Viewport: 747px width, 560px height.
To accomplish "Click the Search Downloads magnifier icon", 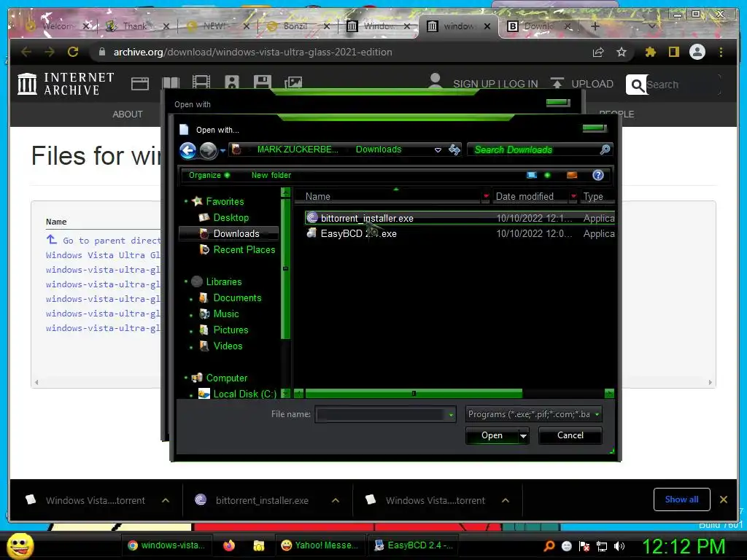I will pyautogui.click(x=605, y=149).
